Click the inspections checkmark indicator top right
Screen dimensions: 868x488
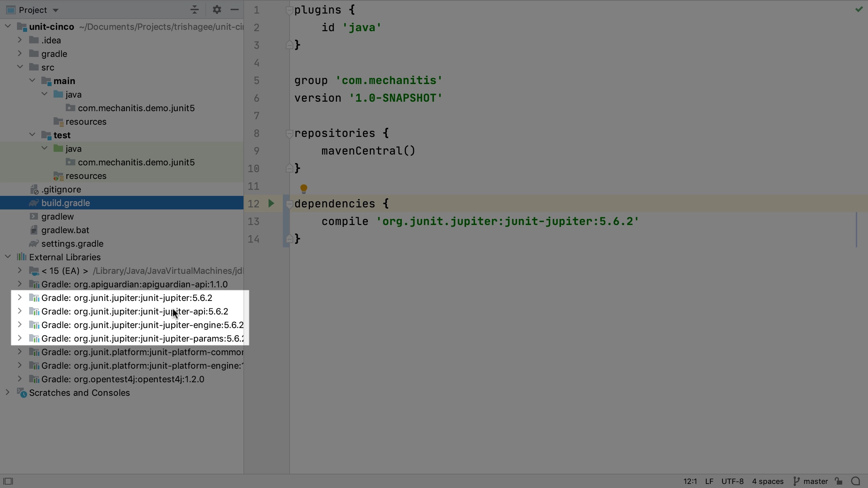click(x=859, y=9)
